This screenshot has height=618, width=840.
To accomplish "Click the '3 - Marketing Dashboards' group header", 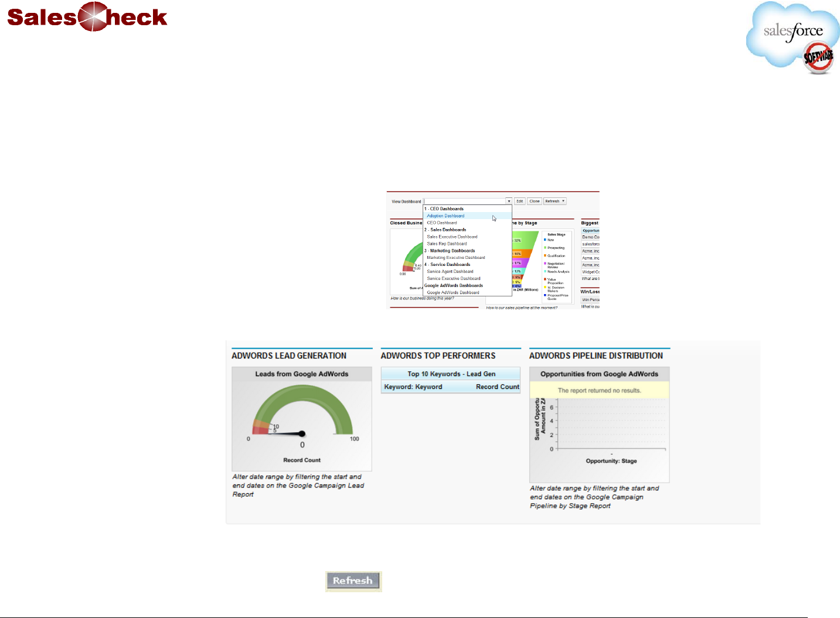I will pos(450,251).
